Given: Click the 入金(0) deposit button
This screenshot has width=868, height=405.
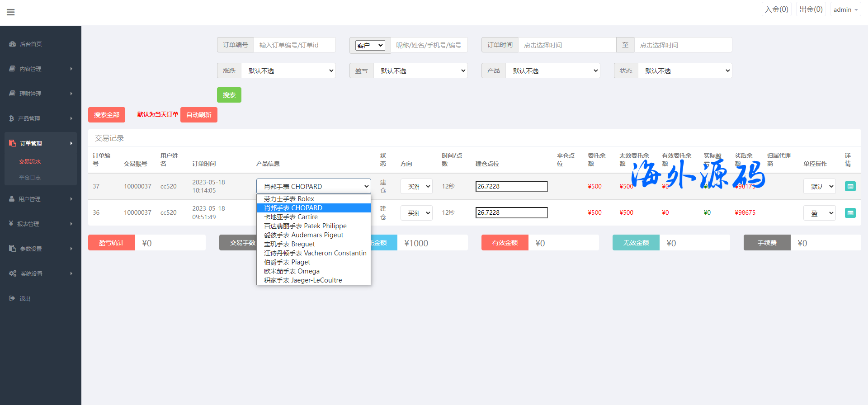Looking at the screenshot, I should click(776, 9).
